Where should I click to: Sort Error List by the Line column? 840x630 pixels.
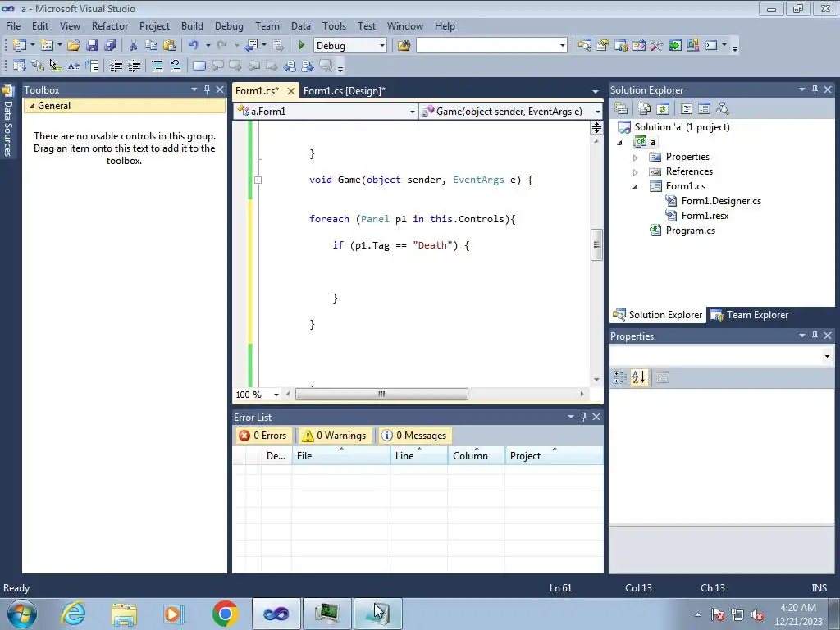click(419, 455)
